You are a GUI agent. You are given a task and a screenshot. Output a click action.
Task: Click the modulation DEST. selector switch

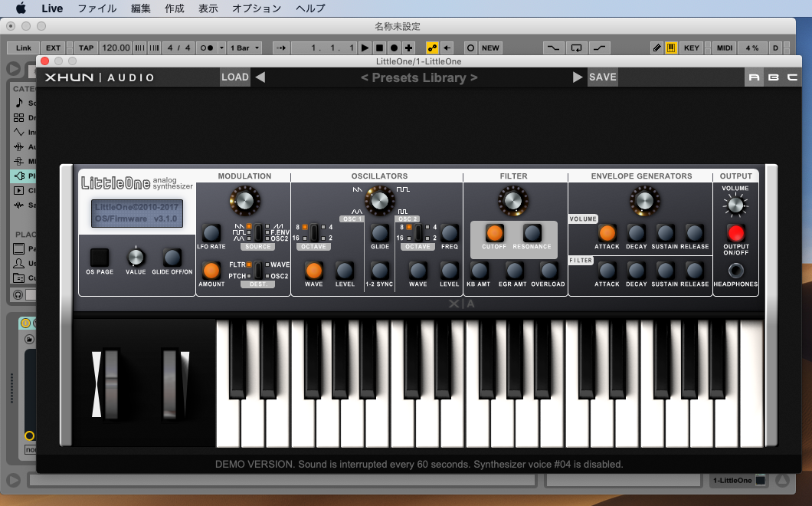tap(258, 271)
